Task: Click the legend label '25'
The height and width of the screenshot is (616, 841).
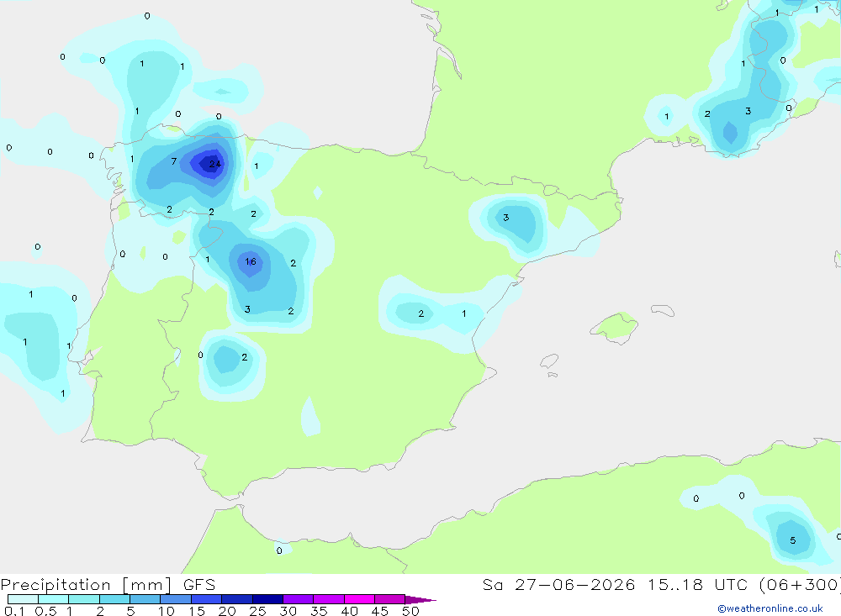Action: pyautogui.click(x=257, y=611)
